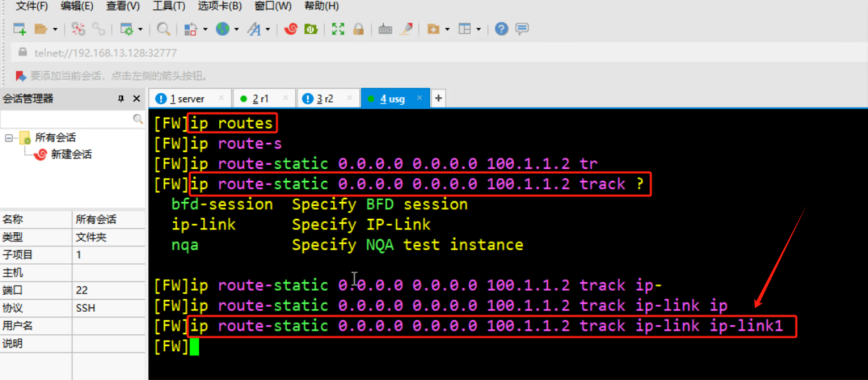Click the red flag add-session arrow button

[20, 75]
